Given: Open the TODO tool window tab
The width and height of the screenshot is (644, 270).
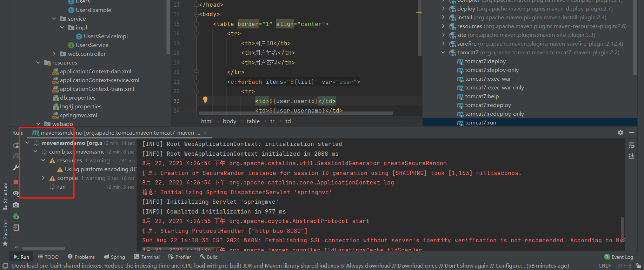Looking at the screenshot, I should point(48,257).
